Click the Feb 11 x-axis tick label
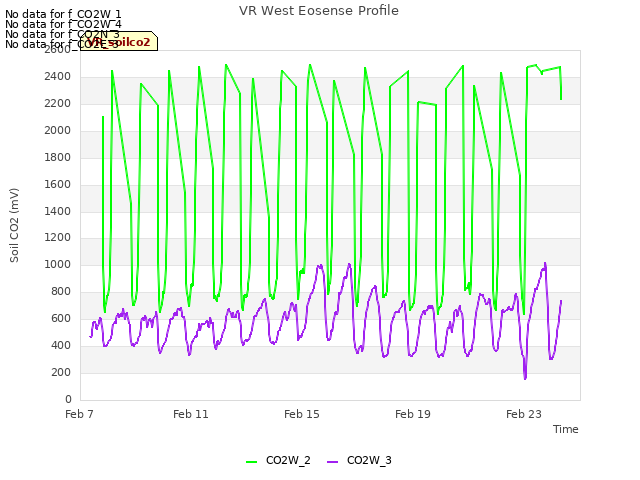The height and width of the screenshot is (480, 640). click(191, 414)
